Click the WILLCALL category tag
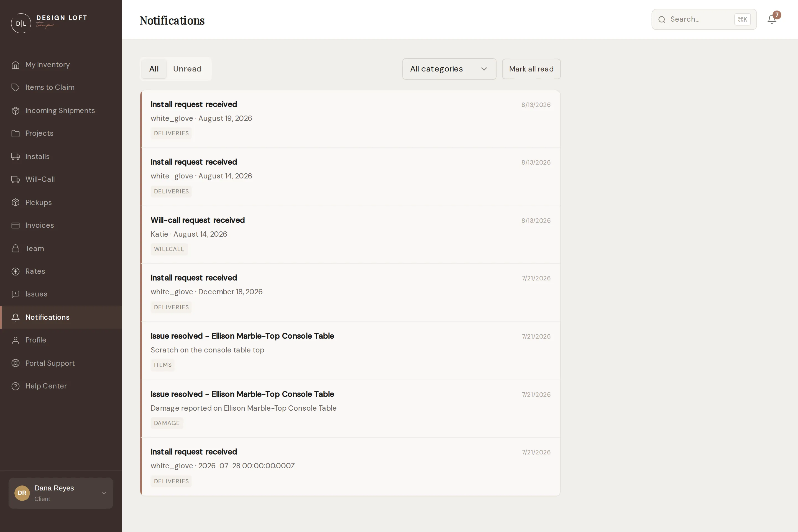The image size is (798, 532). point(169,249)
